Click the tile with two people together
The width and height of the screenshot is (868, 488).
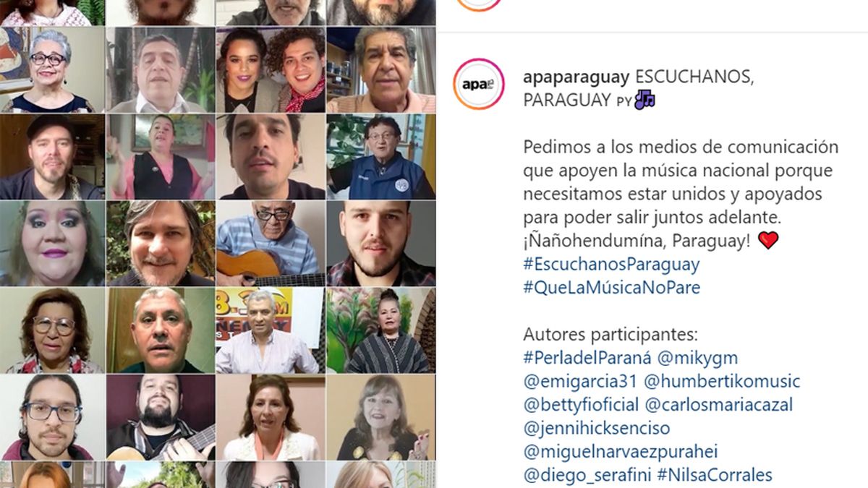click(x=271, y=69)
